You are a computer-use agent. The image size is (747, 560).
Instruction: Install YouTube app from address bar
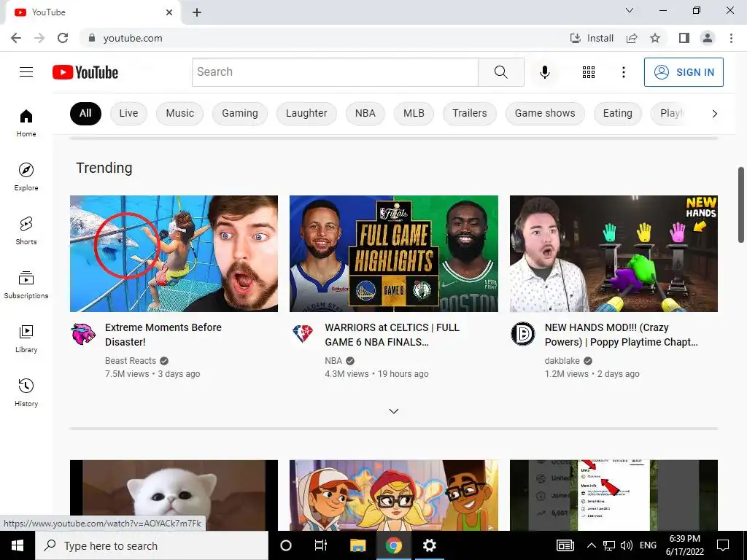point(592,38)
